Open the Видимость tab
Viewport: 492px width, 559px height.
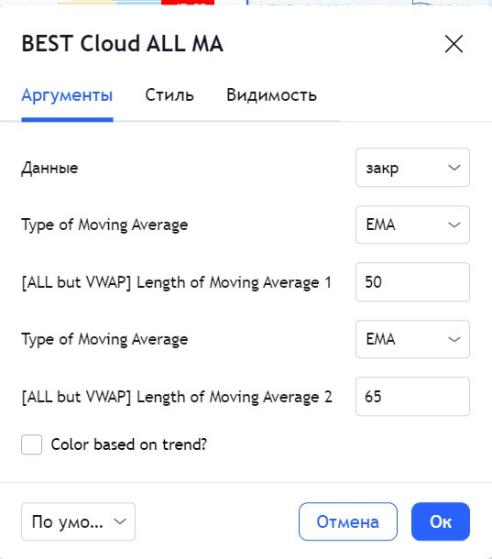pyautogui.click(x=271, y=95)
